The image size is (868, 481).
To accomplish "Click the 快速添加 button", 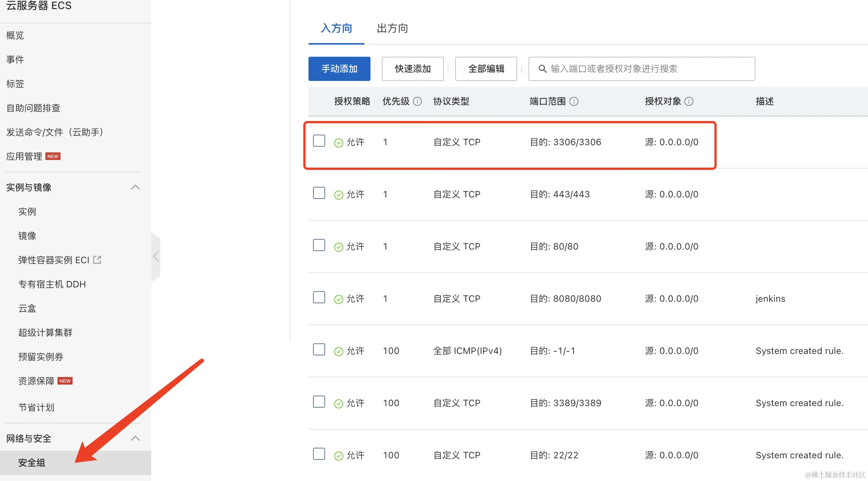I will 412,69.
